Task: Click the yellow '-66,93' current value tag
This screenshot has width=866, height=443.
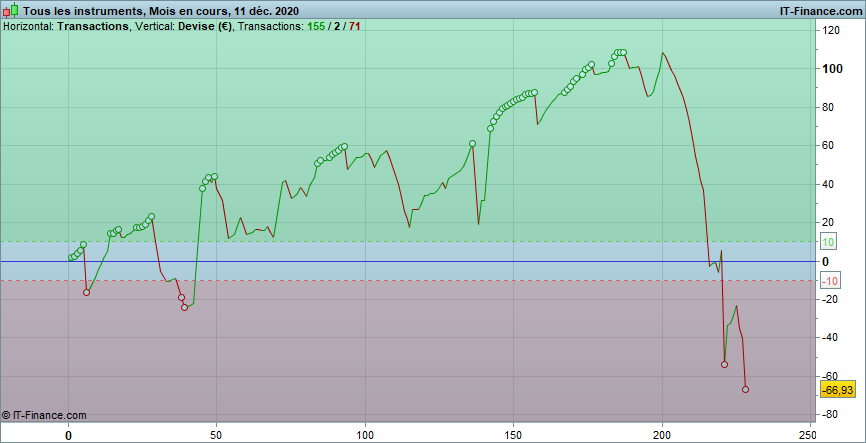Action: (x=837, y=390)
